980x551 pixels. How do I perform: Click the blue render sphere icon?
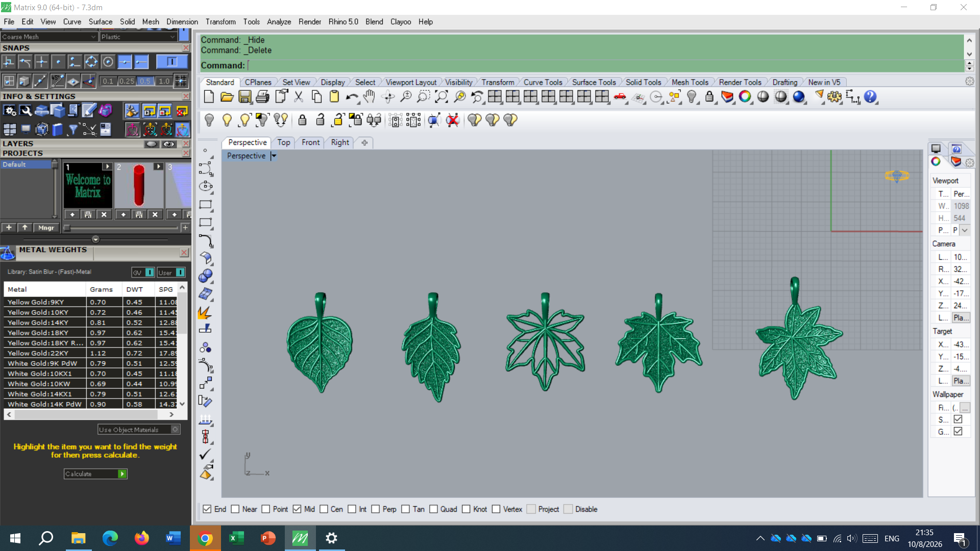point(799,97)
